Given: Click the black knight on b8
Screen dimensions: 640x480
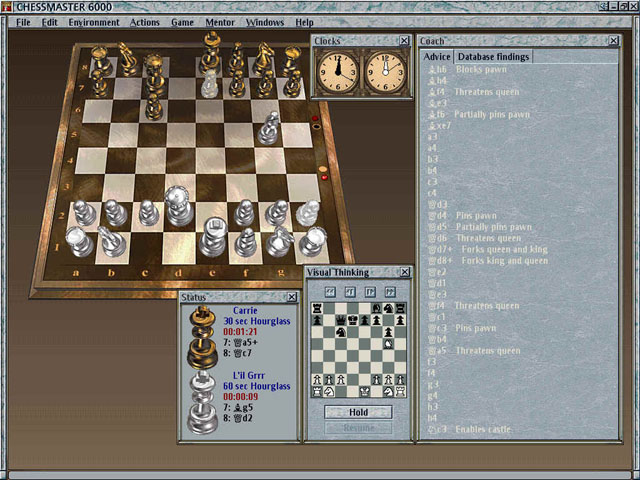Looking at the screenshot, I should [128, 59].
